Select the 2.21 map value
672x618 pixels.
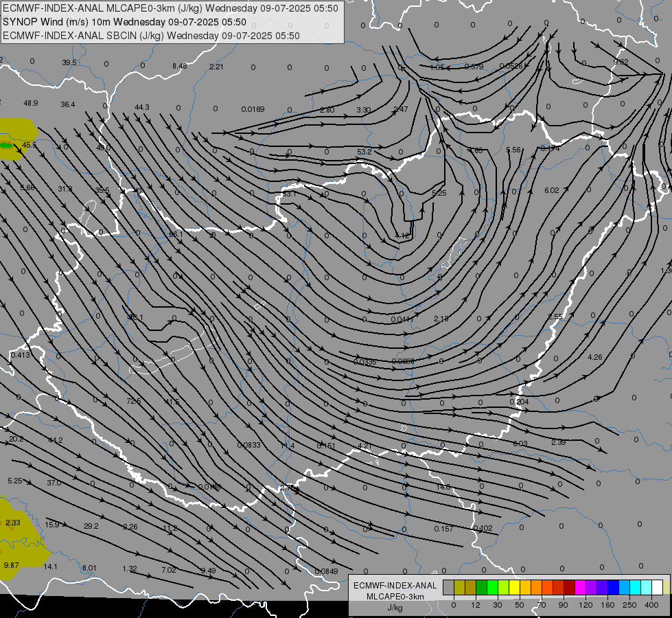(216, 67)
